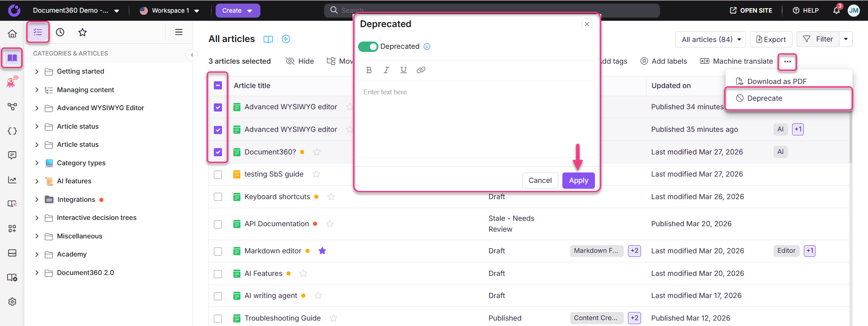Open the HELP link
The image size is (868, 326).
[x=806, y=10]
